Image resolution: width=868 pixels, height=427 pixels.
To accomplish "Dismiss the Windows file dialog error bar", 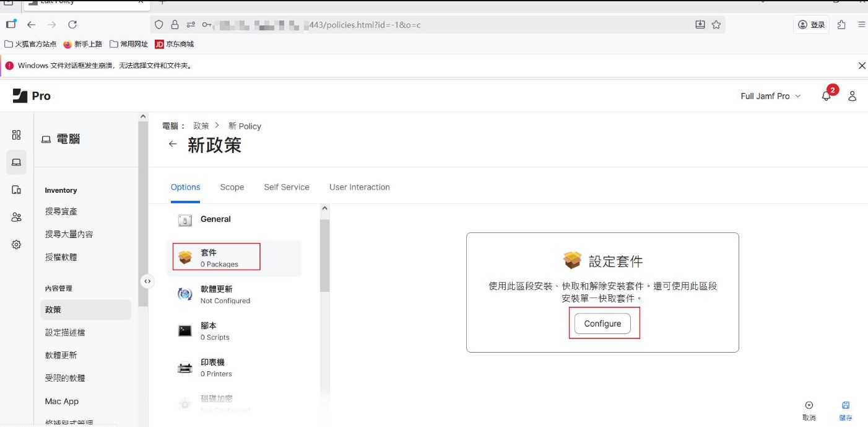I will [862, 66].
